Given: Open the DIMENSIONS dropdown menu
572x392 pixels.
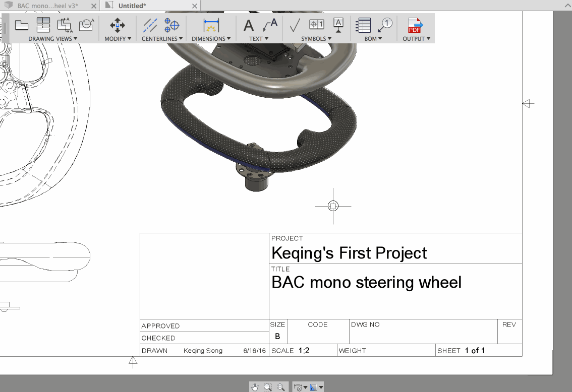Looking at the screenshot, I should 211,39.
